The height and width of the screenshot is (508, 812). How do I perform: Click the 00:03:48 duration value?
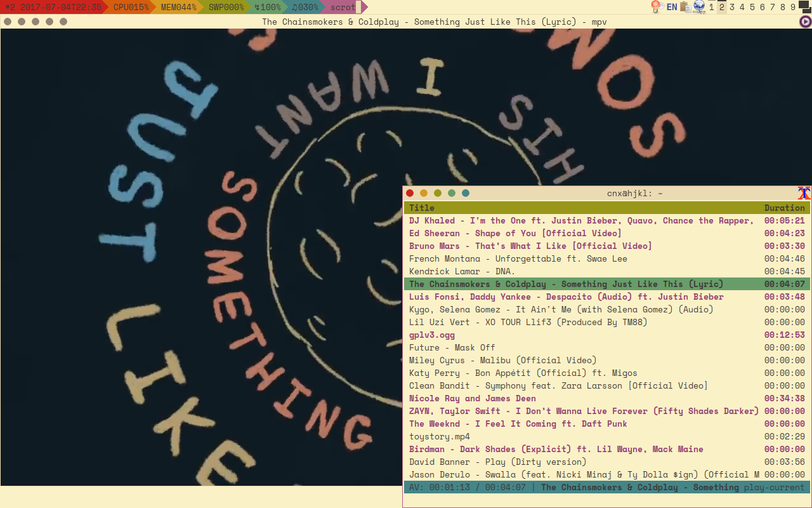tap(785, 297)
